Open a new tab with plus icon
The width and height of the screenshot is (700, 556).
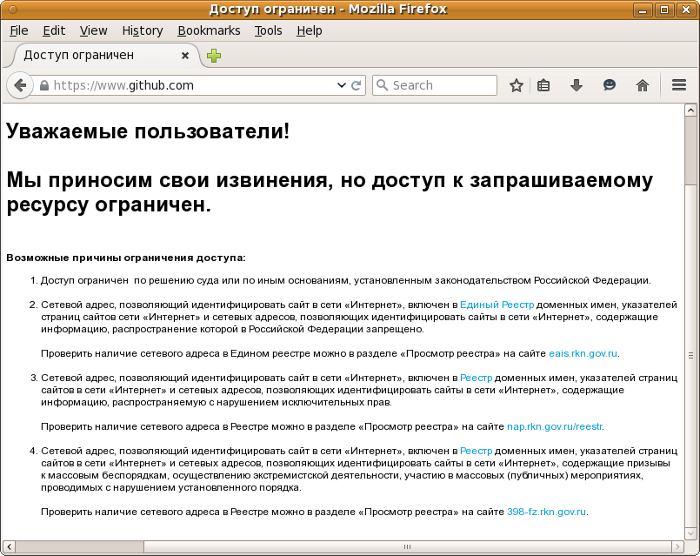214,56
